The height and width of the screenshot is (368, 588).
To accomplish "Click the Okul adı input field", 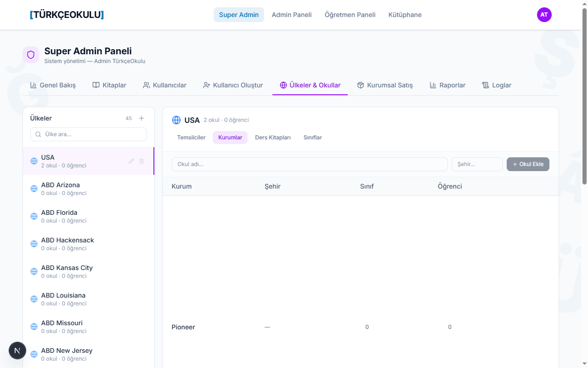I will tap(310, 164).
